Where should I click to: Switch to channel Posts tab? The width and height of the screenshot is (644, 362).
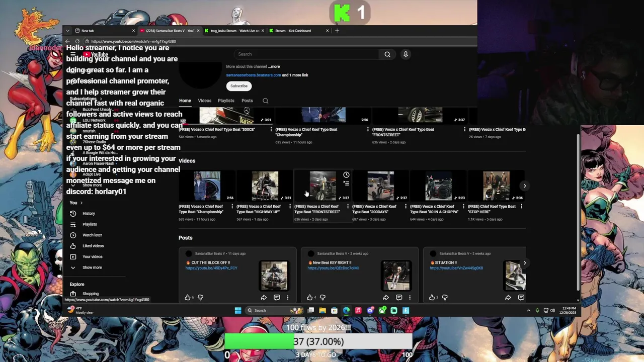pyautogui.click(x=247, y=101)
